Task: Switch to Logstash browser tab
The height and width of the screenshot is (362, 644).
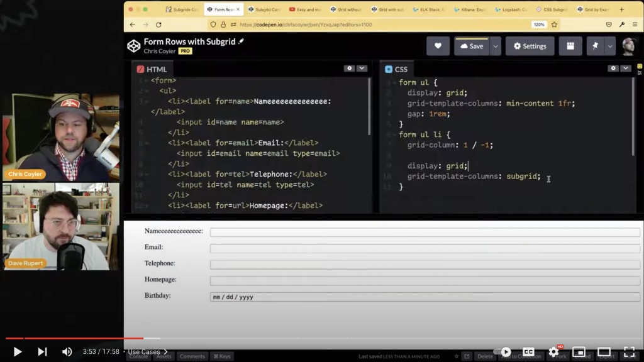Action: 511,9
